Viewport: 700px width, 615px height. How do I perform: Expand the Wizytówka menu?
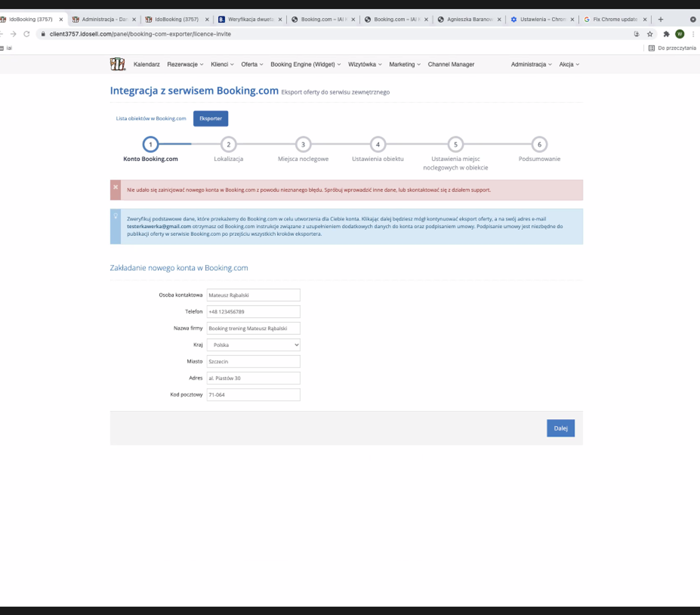pos(365,64)
